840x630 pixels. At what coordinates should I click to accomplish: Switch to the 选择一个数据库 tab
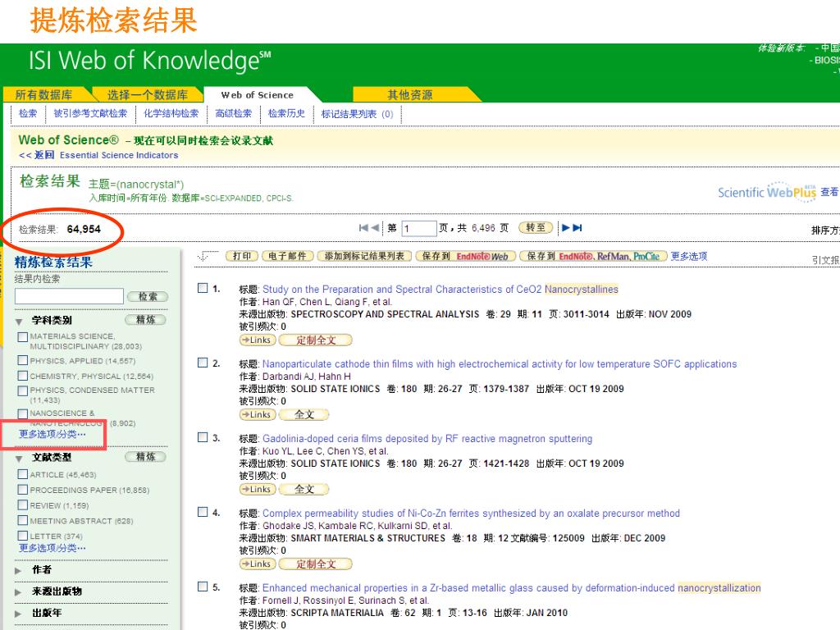point(148,95)
